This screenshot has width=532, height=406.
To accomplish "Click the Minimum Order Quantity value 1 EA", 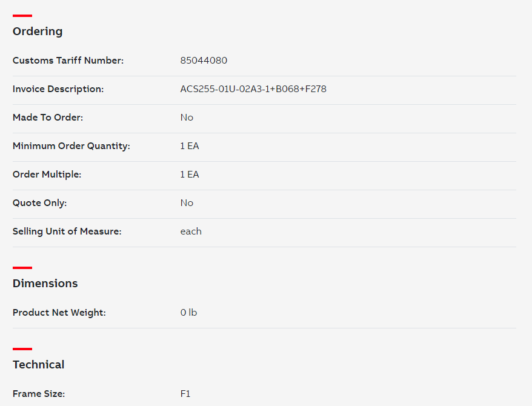I will click(x=190, y=146).
